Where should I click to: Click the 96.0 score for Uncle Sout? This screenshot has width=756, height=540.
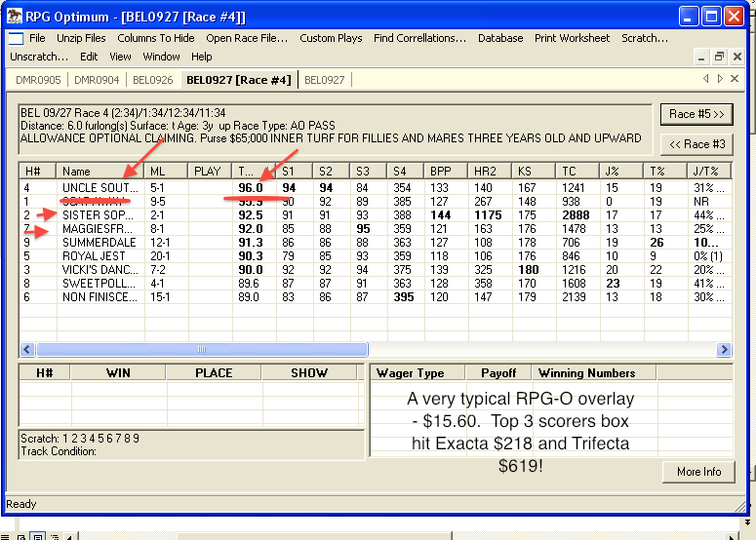coord(251,188)
